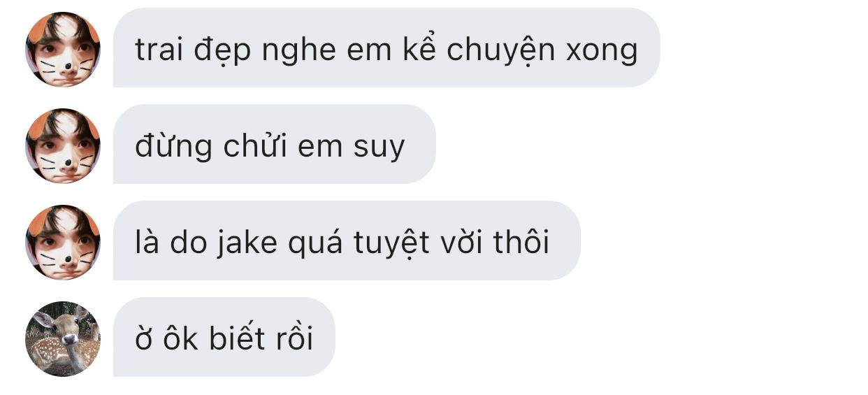Select the message "trai đẹp nghe em kể chuyện xong"
The height and width of the screenshot is (395, 868).
(x=386, y=48)
